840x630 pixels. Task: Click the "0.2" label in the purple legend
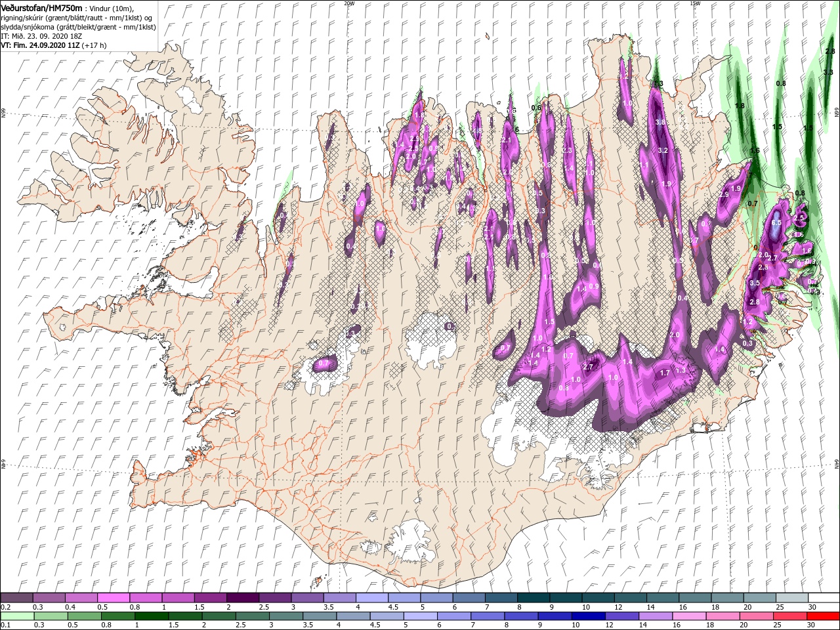tap(5, 607)
